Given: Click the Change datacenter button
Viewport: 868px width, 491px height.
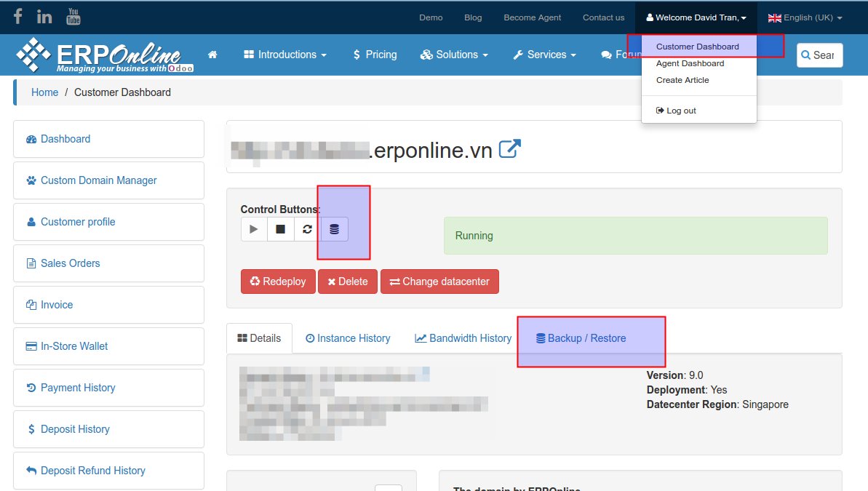Looking at the screenshot, I should coord(439,282).
